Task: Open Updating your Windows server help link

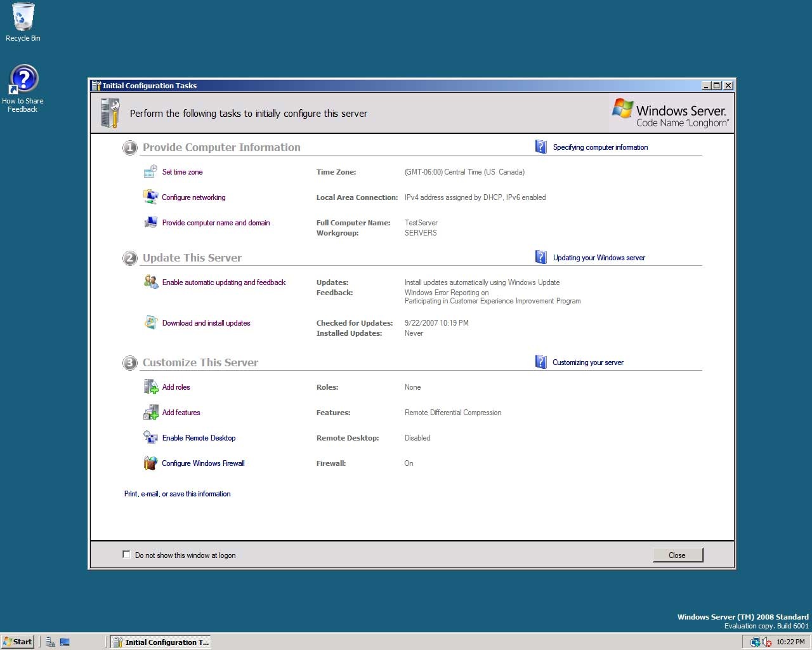Action: click(x=599, y=258)
